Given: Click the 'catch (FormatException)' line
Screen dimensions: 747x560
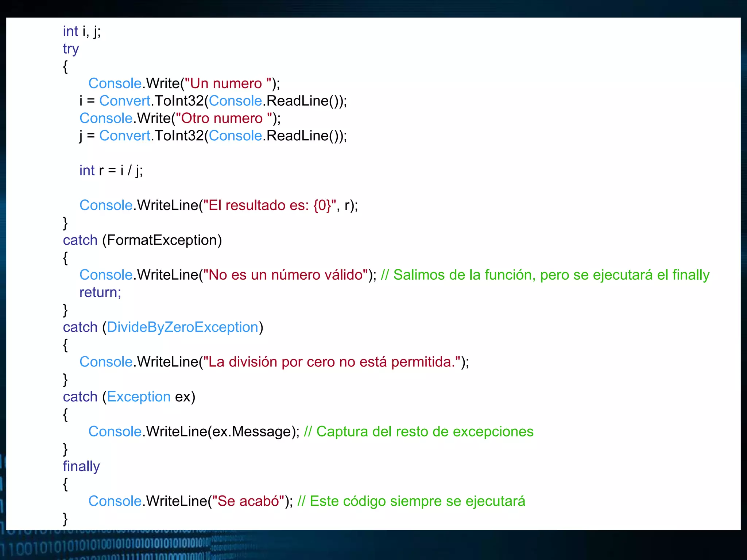Looking at the screenshot, I should pos(142,240).
